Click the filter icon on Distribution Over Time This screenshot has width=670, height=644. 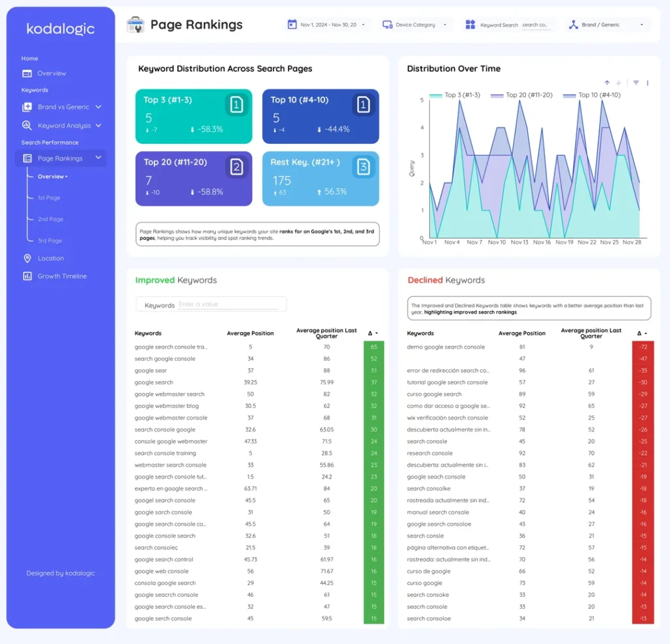point(635,82)
